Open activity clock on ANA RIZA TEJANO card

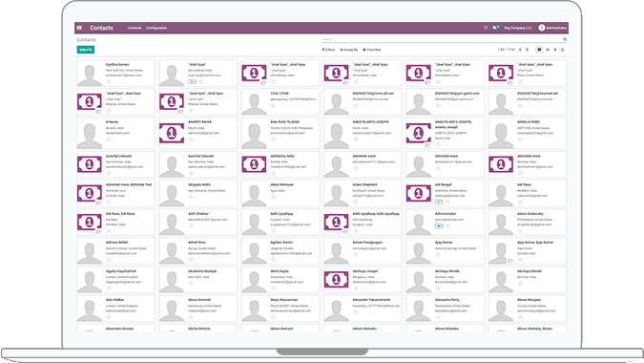pyautogui.click(x=273, y=139)
